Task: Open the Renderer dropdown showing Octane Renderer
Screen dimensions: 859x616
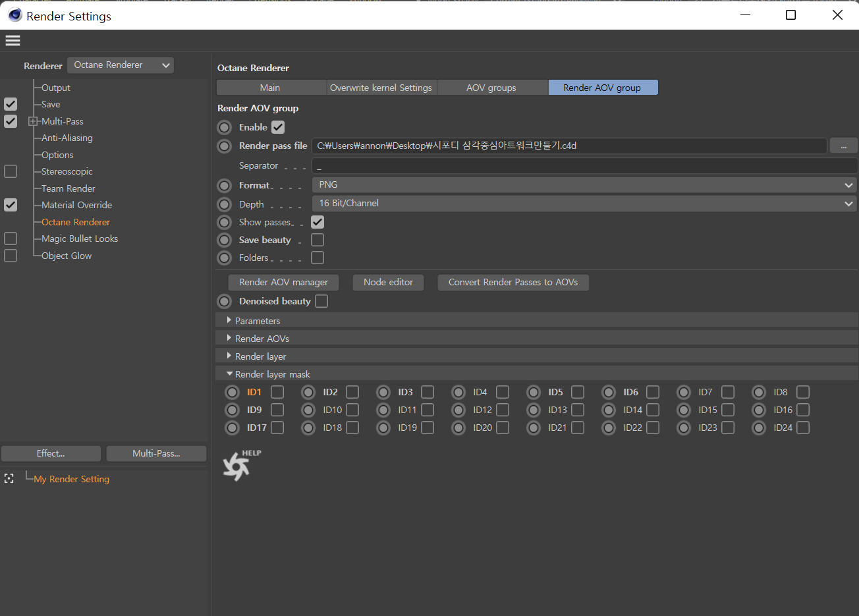Action: pos(121,65)
